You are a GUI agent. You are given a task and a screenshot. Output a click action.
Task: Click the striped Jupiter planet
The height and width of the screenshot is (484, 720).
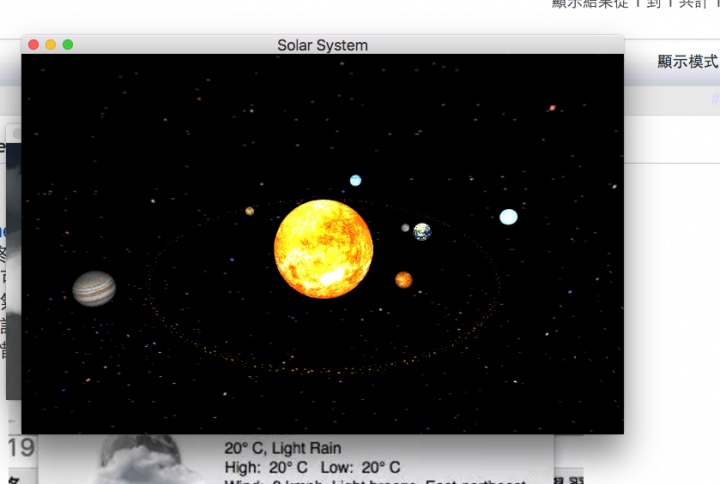(94, 288)
